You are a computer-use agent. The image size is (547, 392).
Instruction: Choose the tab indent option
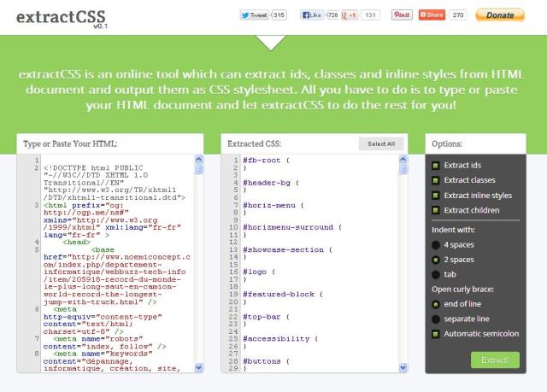coord(435,275)
